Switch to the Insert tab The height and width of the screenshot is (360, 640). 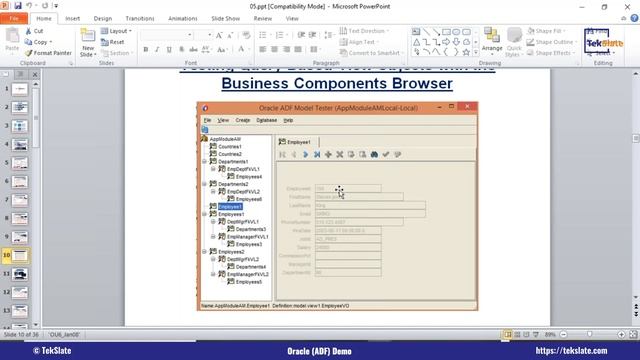(x=73, y=18)
